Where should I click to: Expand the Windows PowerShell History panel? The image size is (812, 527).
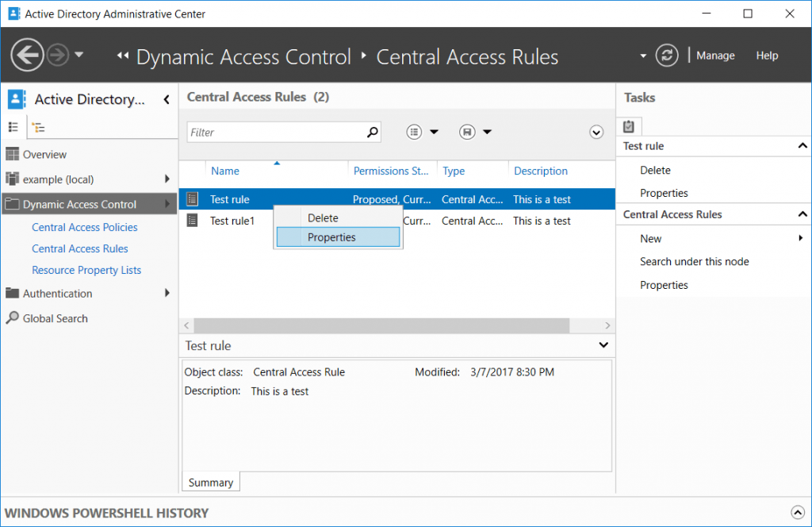click(797, 513)
